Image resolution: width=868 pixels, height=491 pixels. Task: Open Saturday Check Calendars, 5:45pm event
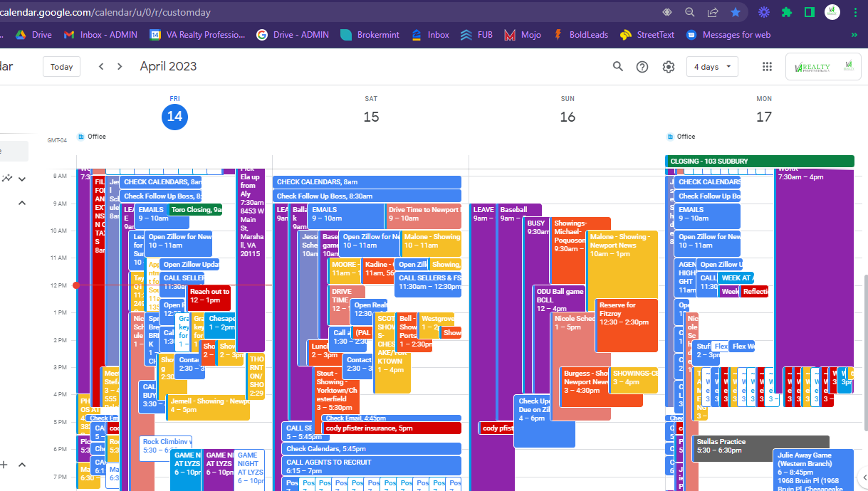(372, 449)
